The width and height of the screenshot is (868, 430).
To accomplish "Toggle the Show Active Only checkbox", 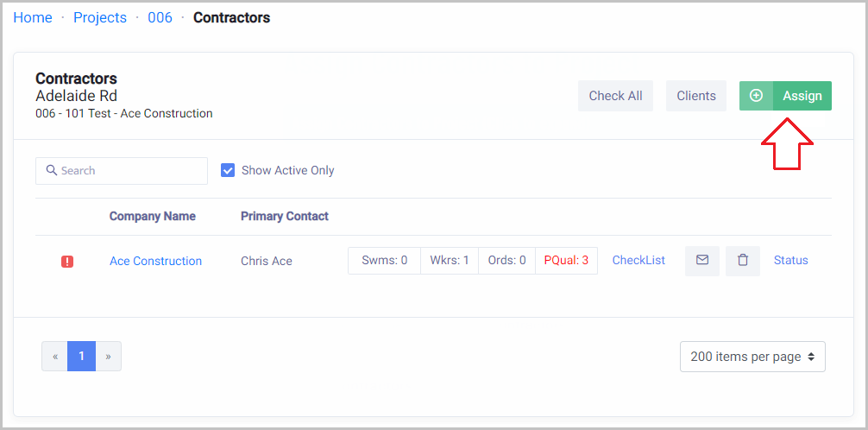I will 228,170.
